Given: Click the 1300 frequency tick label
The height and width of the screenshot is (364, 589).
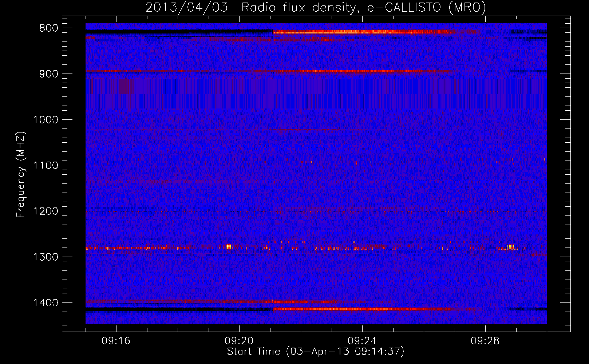Looking at the screenshot, I should (x=46, y=257).
